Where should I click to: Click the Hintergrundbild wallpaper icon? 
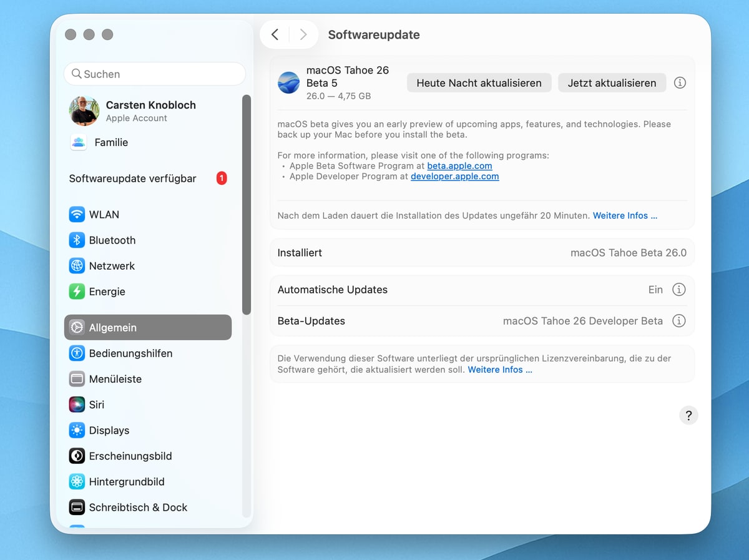[77, 481]
